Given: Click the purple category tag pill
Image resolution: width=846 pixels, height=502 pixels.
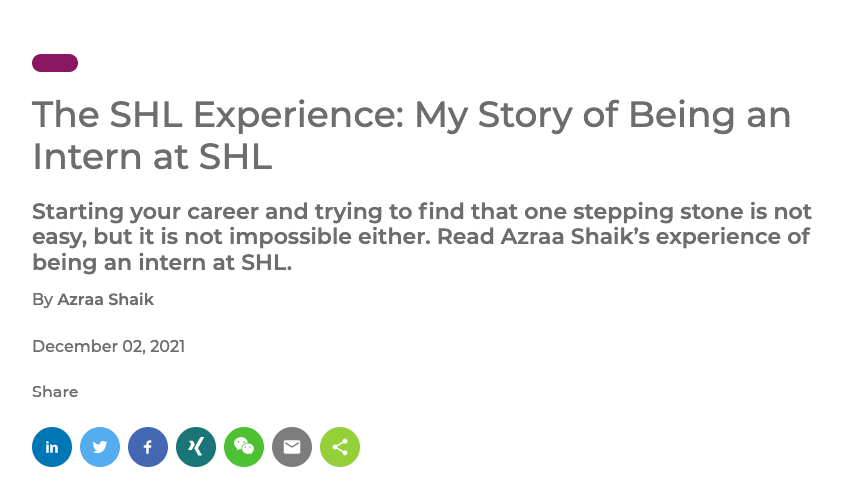Looking at the screenshot, I should [x=55, y=63].
